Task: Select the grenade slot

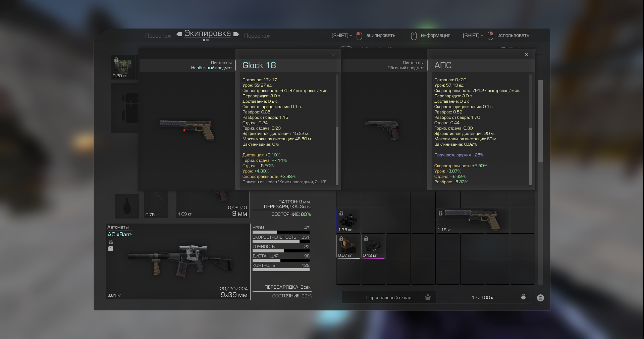Action: coord(127,206)
